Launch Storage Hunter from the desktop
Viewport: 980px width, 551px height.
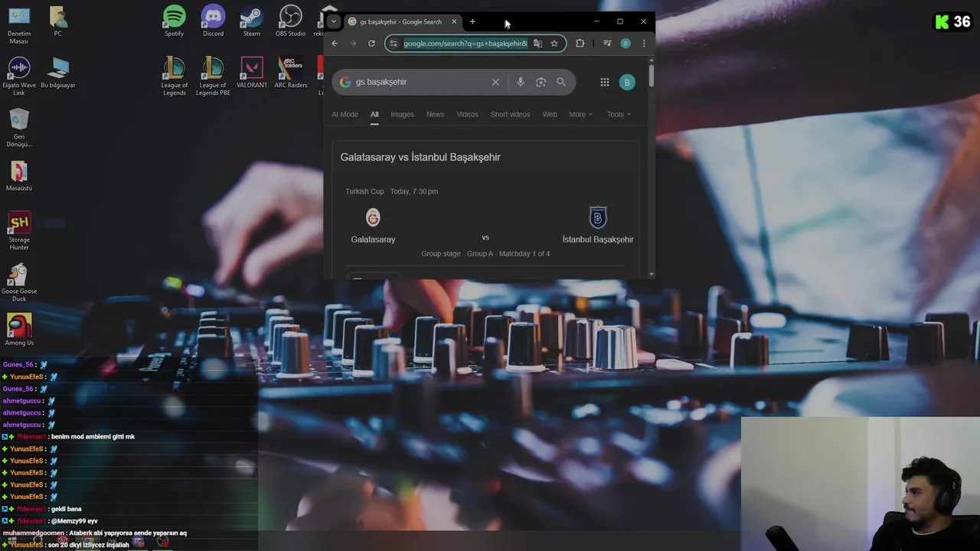pos(19,231)
